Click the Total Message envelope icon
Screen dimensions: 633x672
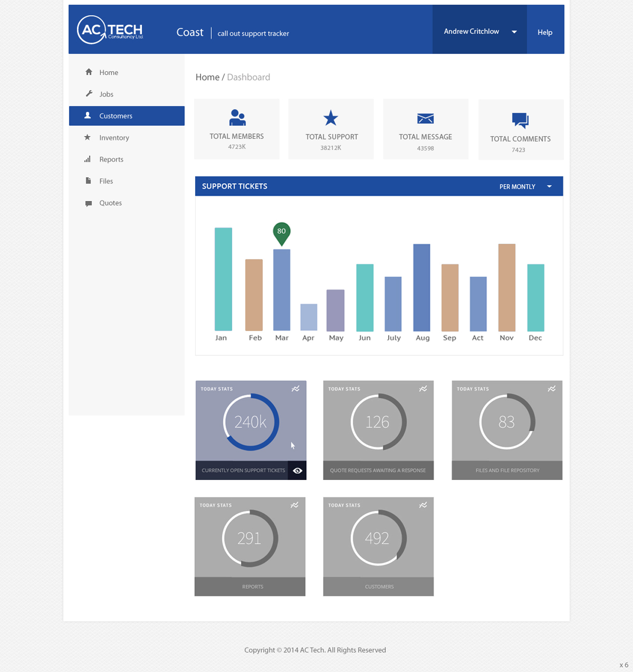[x=425, y=118]
